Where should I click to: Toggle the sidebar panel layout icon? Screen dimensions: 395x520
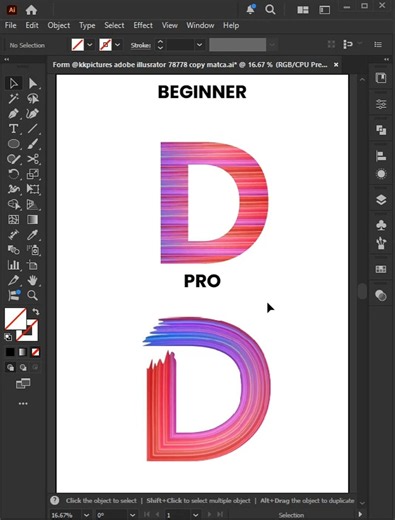coord(324,10)
